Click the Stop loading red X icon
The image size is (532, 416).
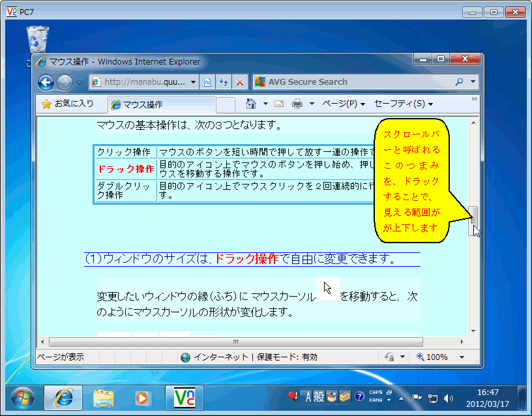point(239,82)
